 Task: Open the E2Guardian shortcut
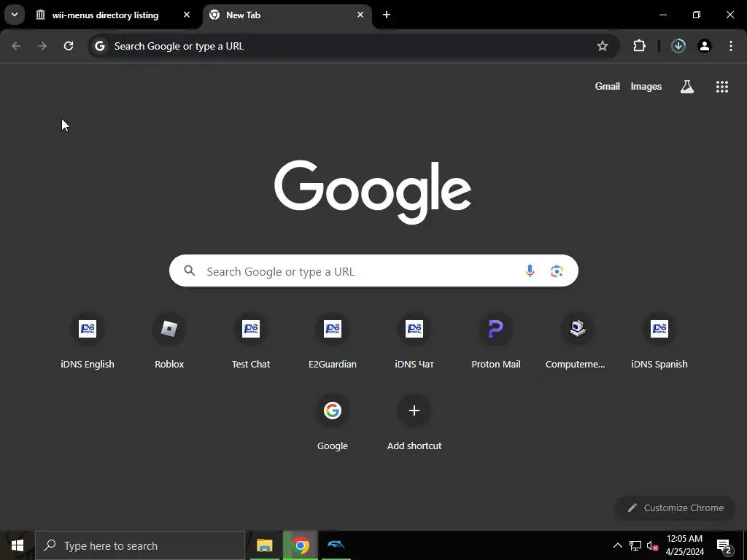[333, 341]
